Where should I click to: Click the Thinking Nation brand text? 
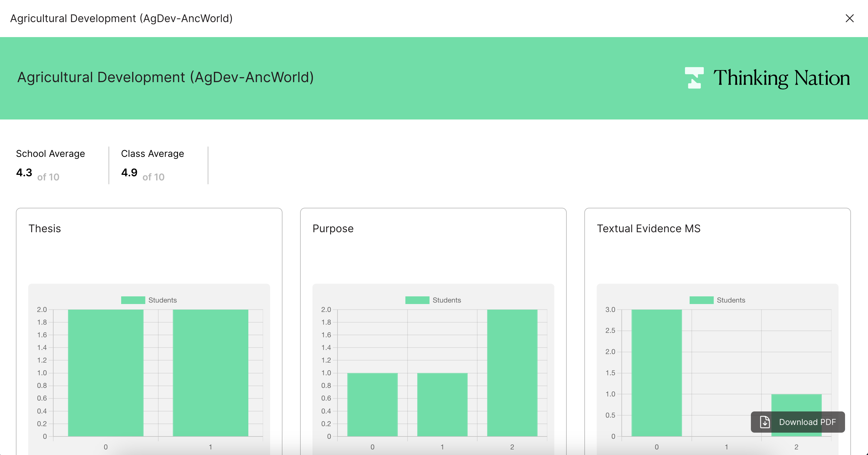tap(781, 78)
